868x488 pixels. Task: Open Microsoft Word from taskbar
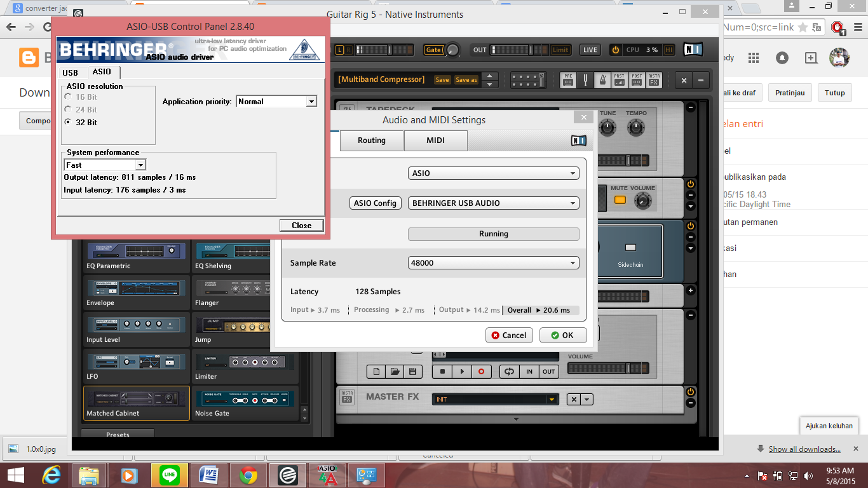click(209, 475)
